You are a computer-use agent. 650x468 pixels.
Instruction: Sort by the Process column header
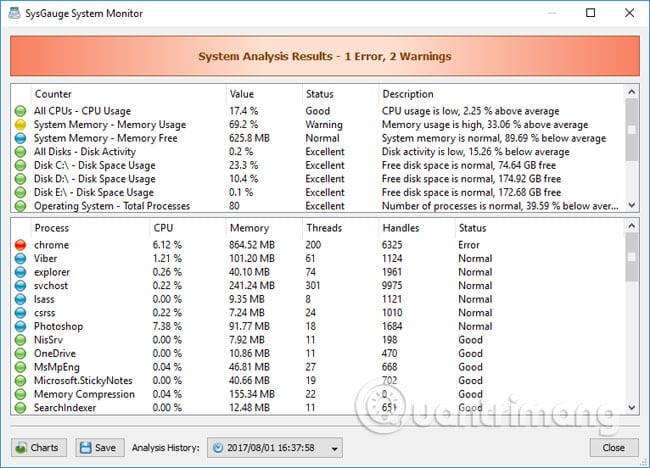point(90,228)
